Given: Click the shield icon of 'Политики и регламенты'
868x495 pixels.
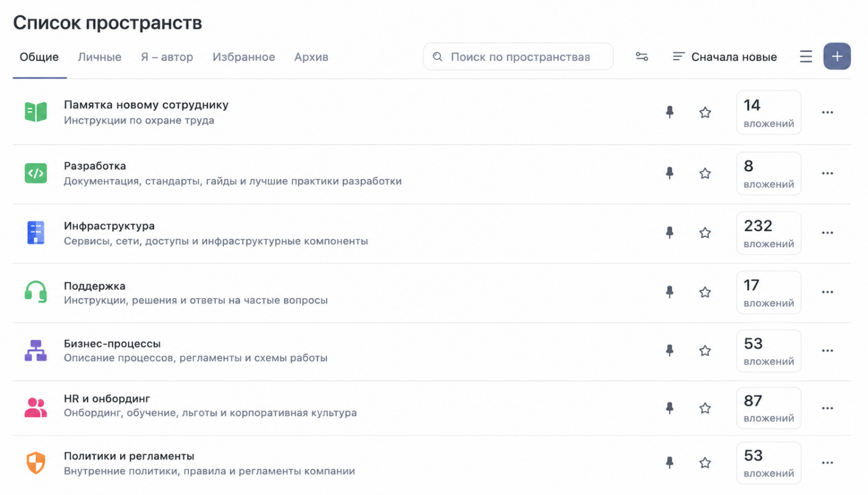Looking at the screenshot, I should pyautogui.click(x=36, y=463).
